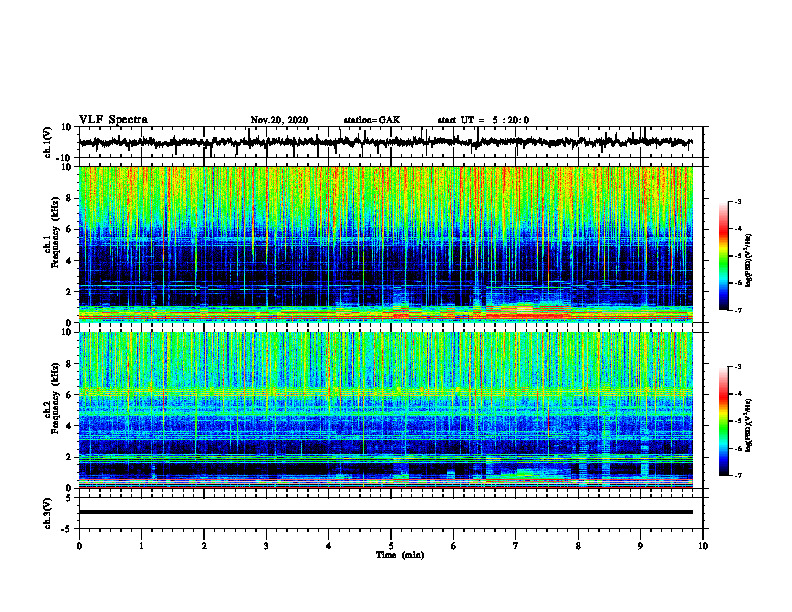Click the "9" tick label on the time axis
The width and height of the screenshot is (792, 612).
640,546
